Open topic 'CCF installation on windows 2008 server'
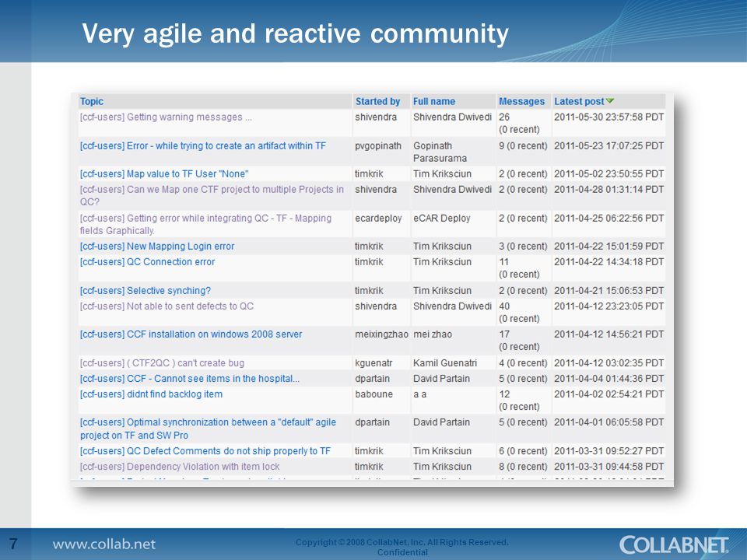This screenshot has height=560, width=747. point(191,334)
